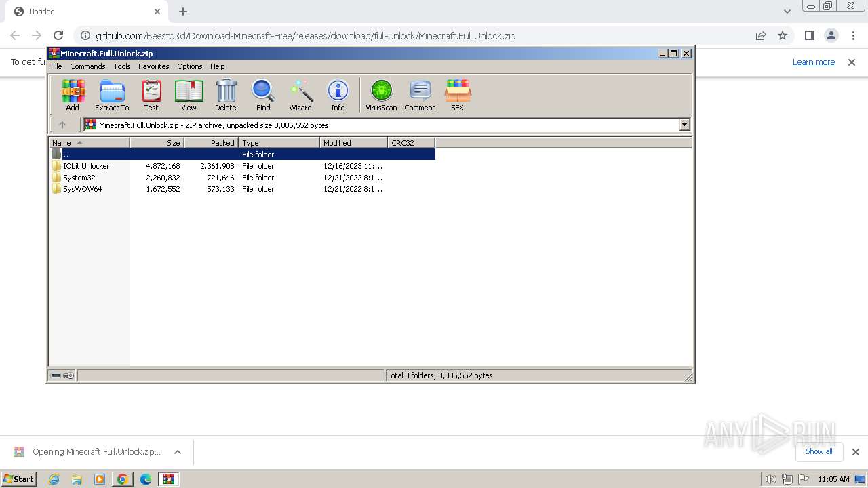Open the Commands menu
The image size is (868, 488).
point(87,66)
